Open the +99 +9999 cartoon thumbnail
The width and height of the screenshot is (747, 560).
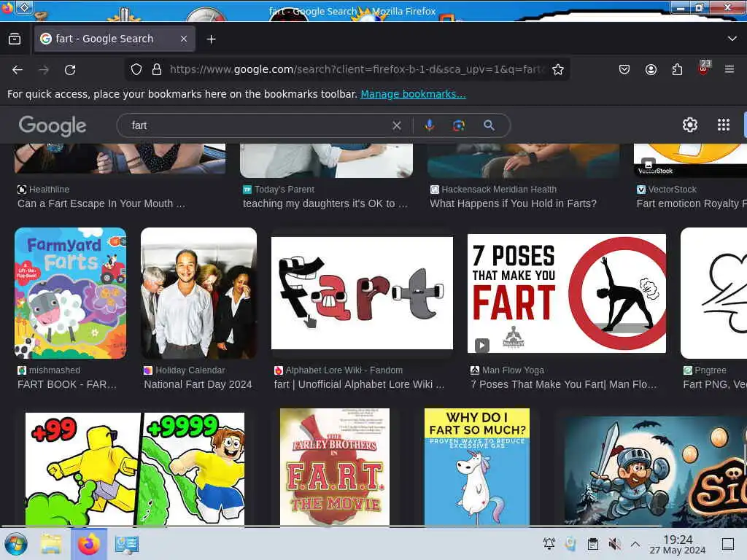tap(135, 469)
